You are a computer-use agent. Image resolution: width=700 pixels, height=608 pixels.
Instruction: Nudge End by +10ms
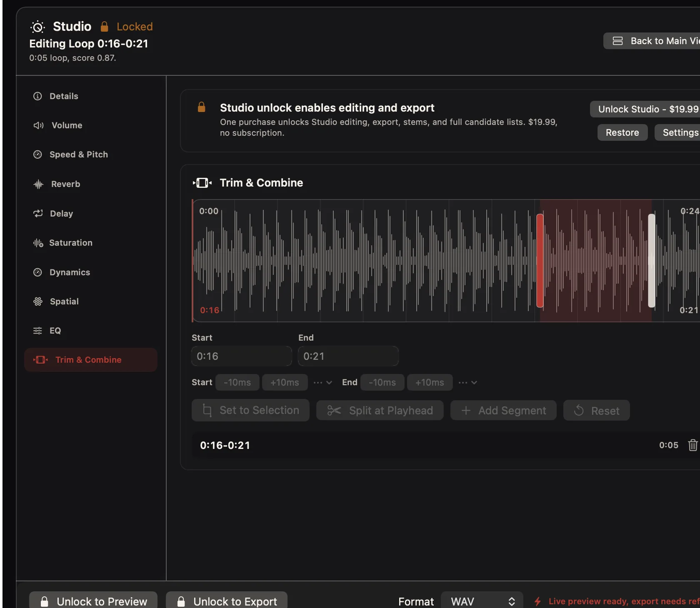click(x=430, y=382)
